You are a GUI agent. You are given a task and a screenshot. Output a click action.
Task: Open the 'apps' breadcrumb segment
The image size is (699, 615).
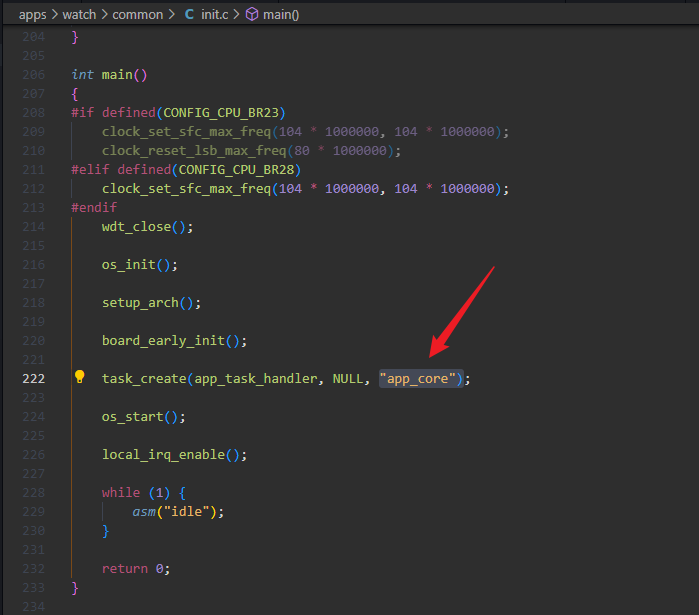(33, 15)
